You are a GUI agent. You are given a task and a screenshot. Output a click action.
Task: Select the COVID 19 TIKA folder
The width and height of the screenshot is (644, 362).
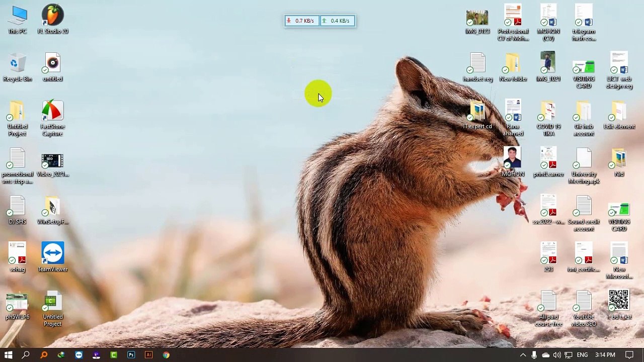(548, 118)
